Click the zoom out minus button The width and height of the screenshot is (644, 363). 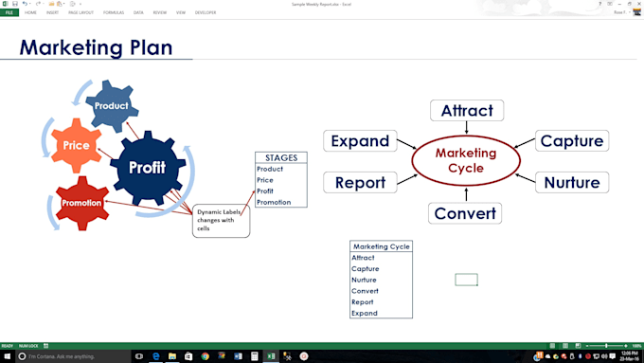point(587,346)
